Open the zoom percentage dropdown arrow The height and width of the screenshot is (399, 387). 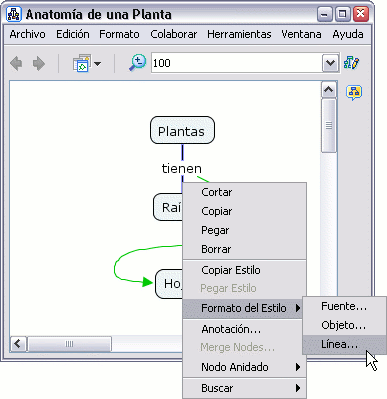tap(330, 62)
